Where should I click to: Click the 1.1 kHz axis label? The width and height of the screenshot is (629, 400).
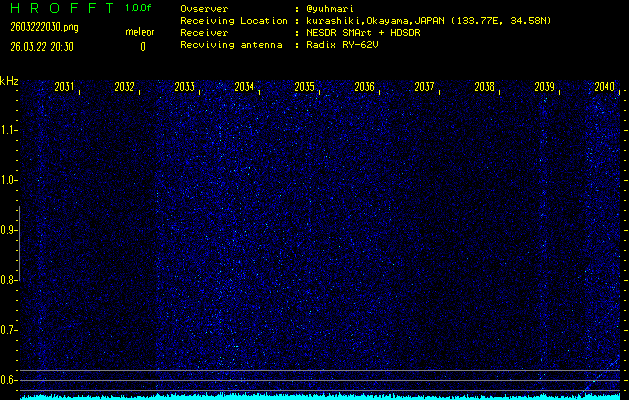click(8, 130)
